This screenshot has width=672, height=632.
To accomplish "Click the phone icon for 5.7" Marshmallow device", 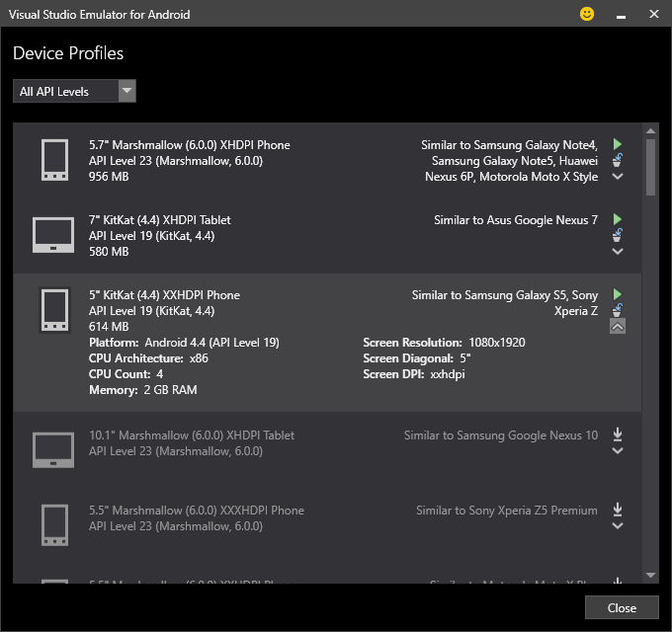I will [x=54, y=160].
